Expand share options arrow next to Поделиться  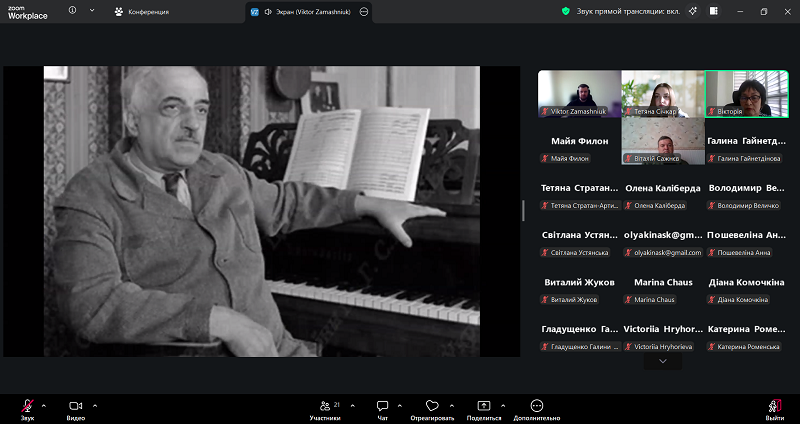504,405
